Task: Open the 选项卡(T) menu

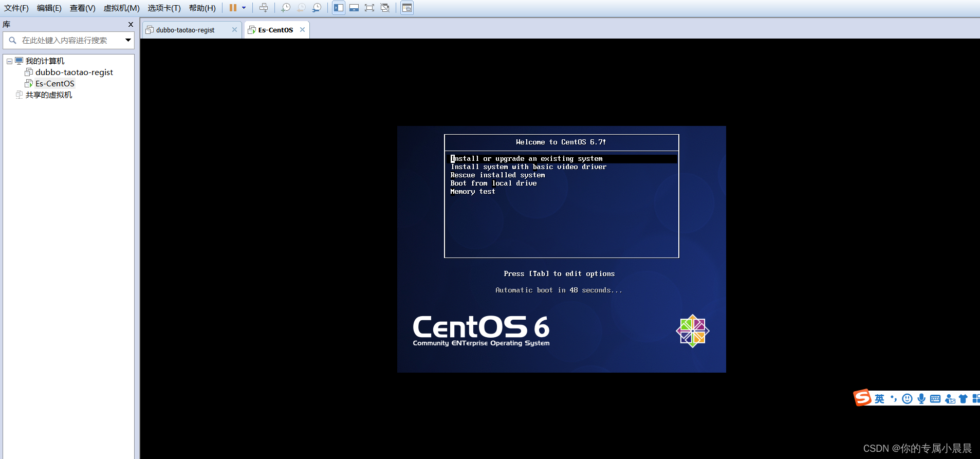Action: tap(164, 8)
